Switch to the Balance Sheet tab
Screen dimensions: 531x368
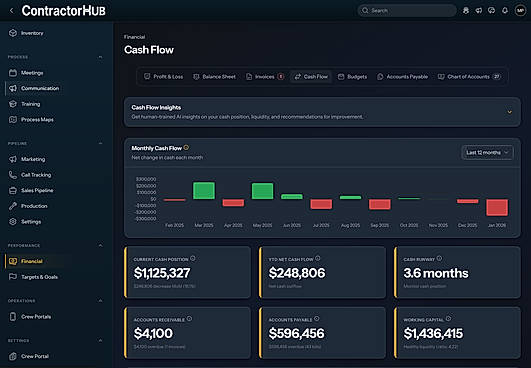[x=214, y=77]
